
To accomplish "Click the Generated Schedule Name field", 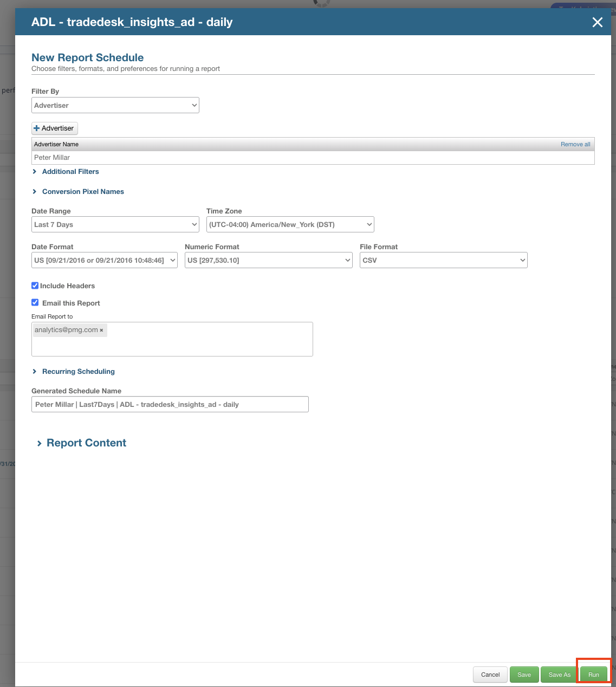I will point(170,404).
